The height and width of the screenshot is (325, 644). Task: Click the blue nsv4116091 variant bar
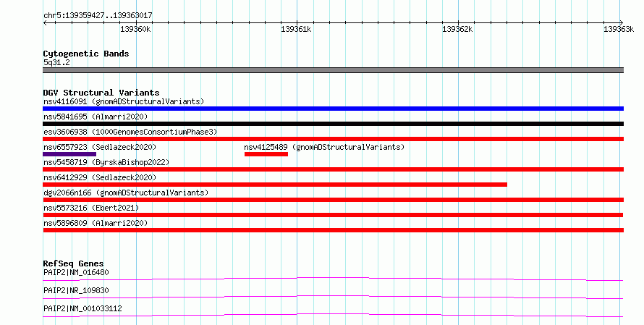tap(333, 109)
